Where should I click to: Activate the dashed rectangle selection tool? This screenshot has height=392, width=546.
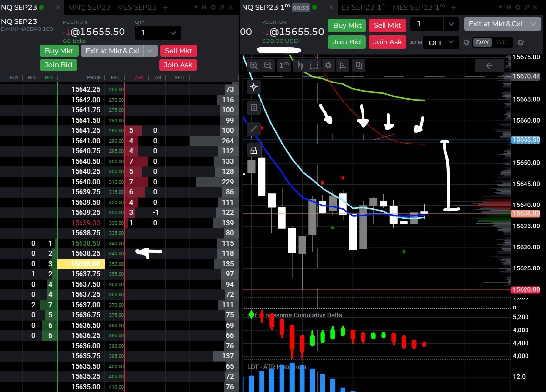point(314,65)
